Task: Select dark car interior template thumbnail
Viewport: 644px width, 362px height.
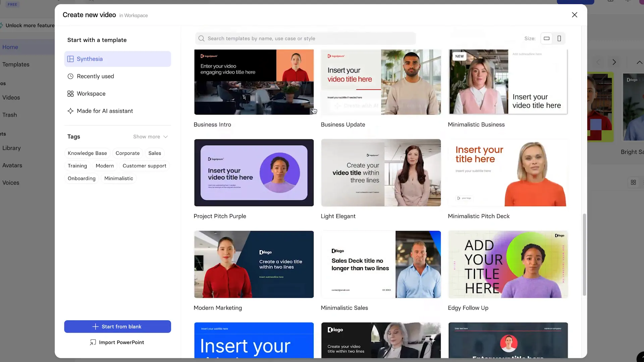Action: click(x=381, y=340)
